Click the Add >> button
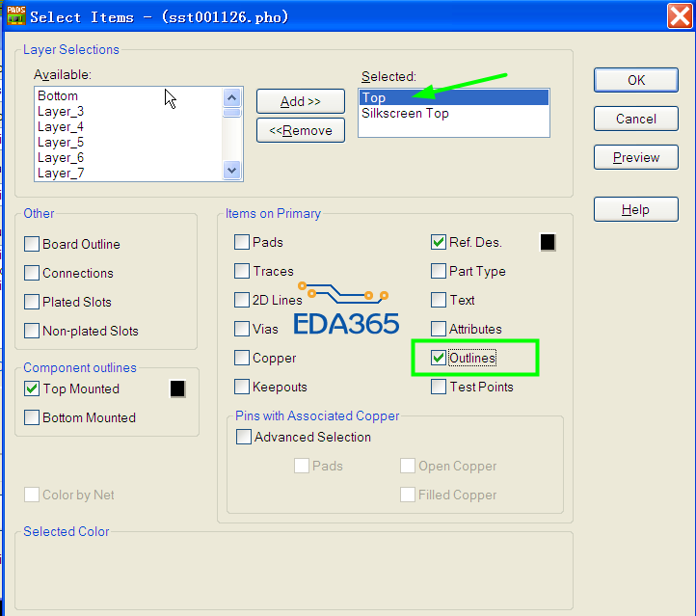 (301, 101)
